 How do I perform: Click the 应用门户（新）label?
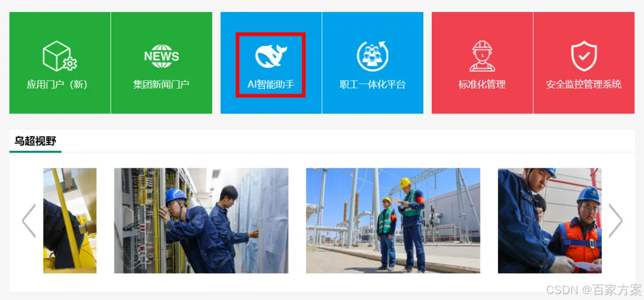click(57, 85)
